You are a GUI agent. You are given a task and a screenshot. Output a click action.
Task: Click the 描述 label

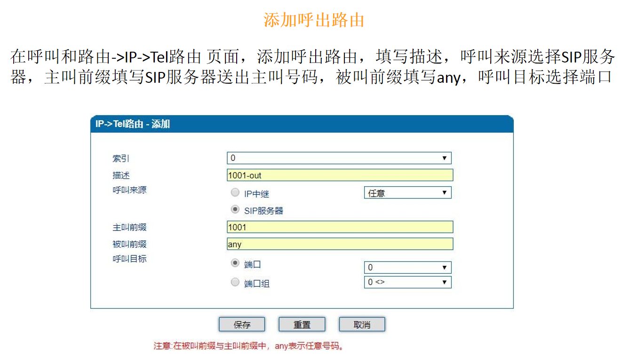(121, 175)
